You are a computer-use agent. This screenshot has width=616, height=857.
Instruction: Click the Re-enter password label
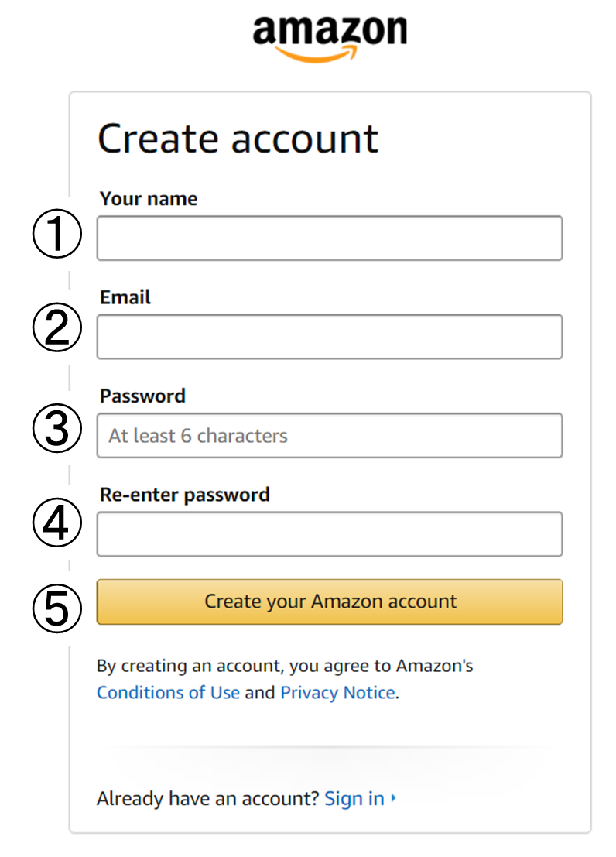[185, 495]
